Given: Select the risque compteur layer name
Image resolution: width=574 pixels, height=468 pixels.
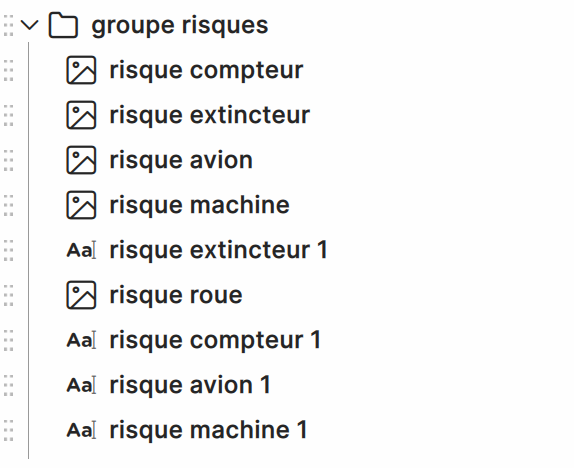Looking at the screenshot, I should pyautogui.click(x=206, y=70).
